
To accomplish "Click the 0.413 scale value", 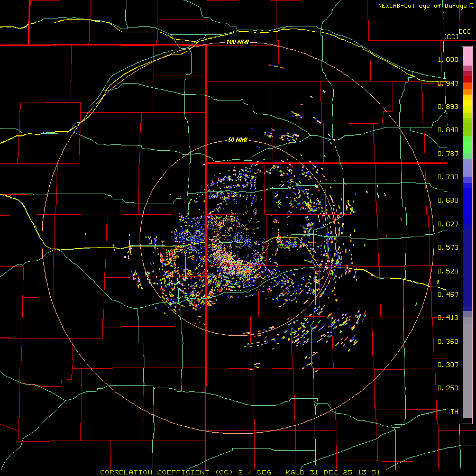I will pyautogui.click(x=448, y=318).
